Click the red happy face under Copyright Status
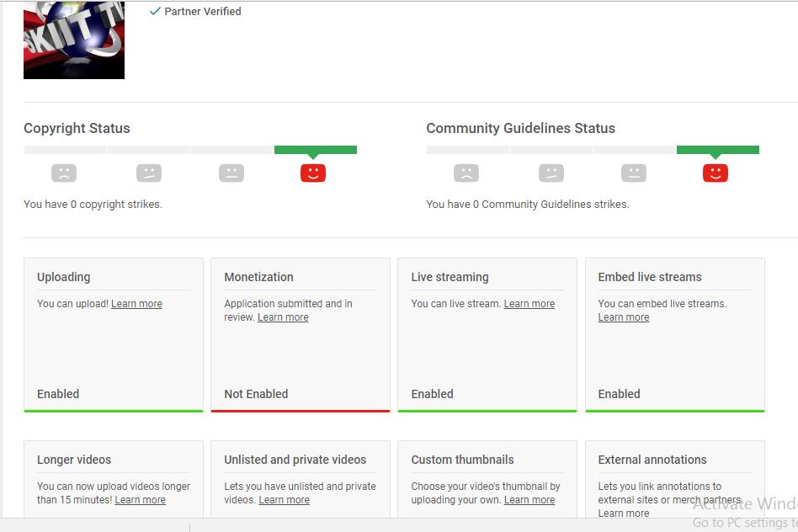Viewport: 798px width, 532px height. pos(313,173)
